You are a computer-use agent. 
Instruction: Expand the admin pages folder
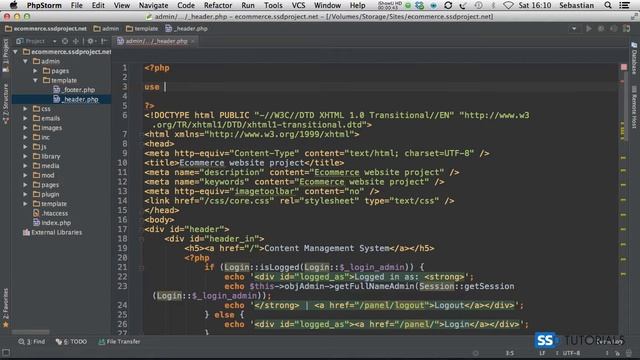[36, 71]
